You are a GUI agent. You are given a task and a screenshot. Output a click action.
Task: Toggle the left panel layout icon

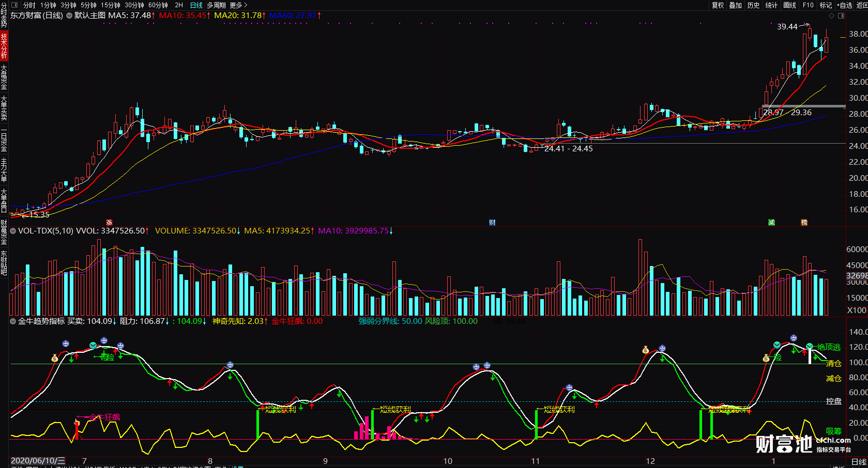(x=14, y=5)
